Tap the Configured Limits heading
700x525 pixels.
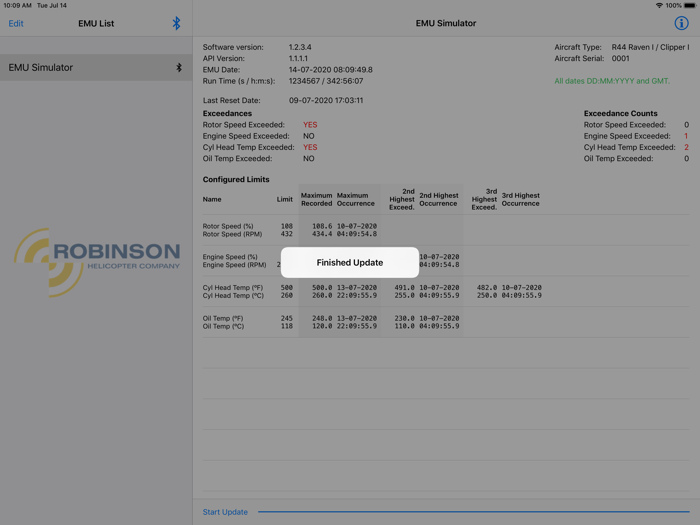pos(236,179)
